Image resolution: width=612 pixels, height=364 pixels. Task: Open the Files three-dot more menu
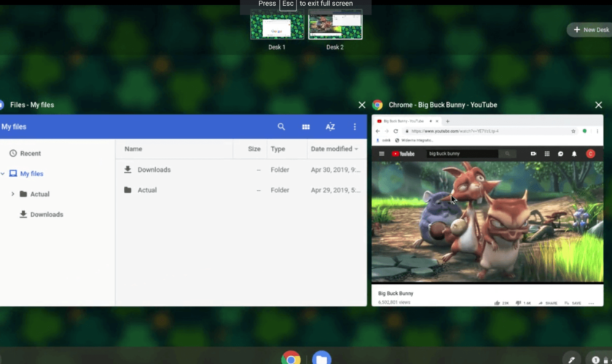(355, 127)
